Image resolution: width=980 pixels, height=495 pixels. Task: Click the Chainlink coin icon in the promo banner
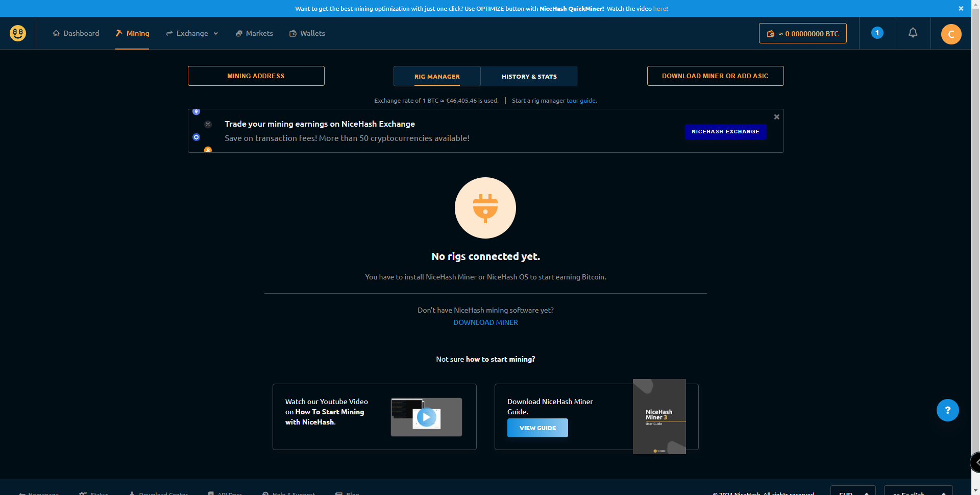click(x=196, y=137)
